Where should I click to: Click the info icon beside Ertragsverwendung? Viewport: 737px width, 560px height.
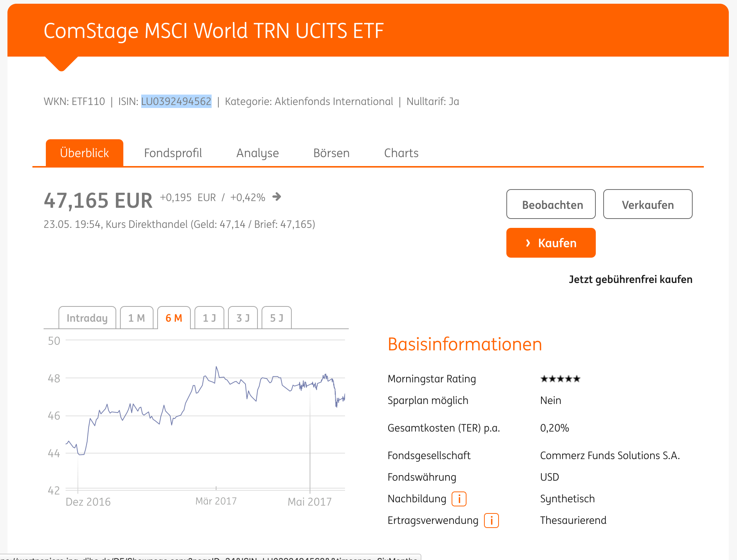(x=491, y=520)
